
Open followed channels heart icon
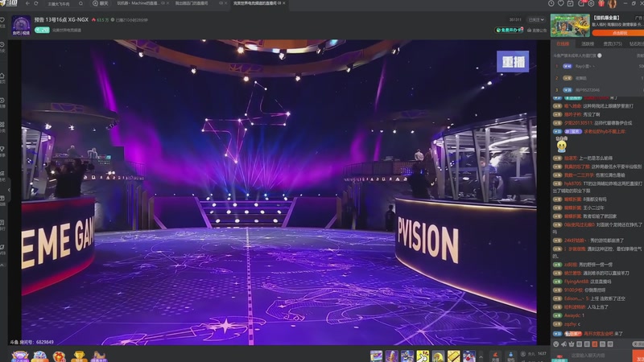click(560, 3)
